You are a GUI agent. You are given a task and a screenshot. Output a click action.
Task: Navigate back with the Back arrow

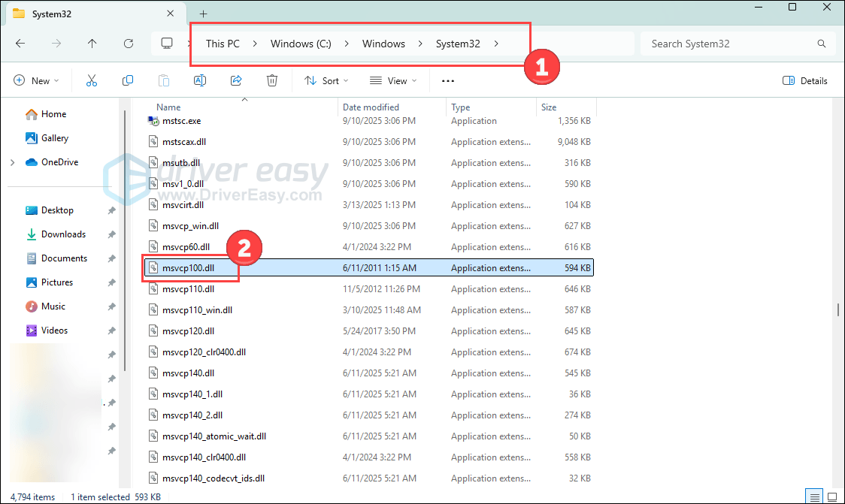pos(20,44)
